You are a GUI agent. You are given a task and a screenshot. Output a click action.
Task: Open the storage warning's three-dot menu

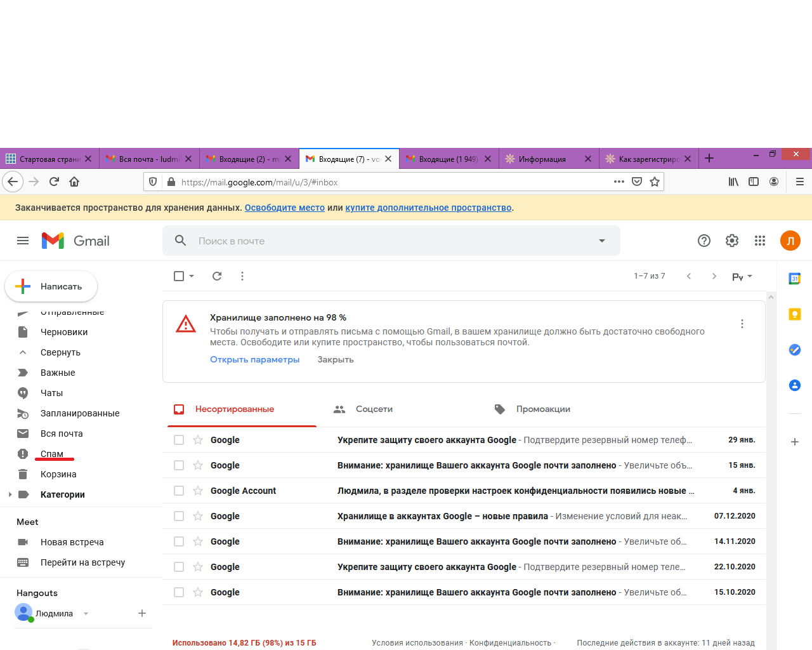point(742,324)
